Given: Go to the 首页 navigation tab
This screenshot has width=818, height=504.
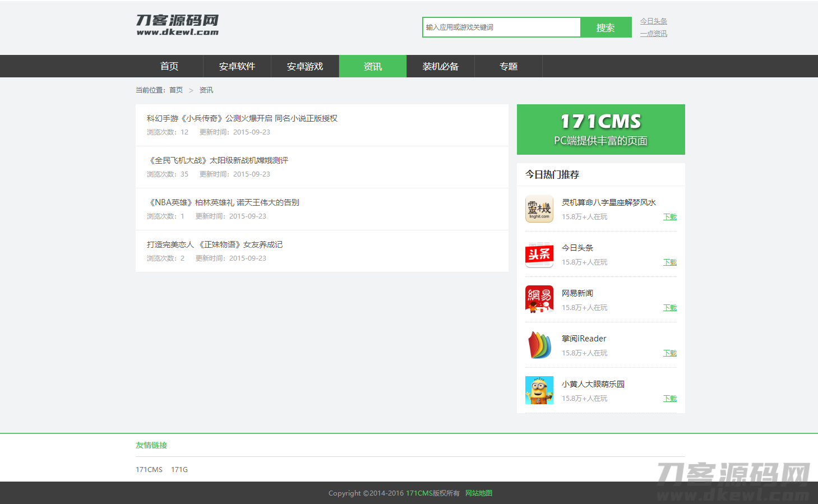Looking at the screenshot, I should tap(169, 66).
